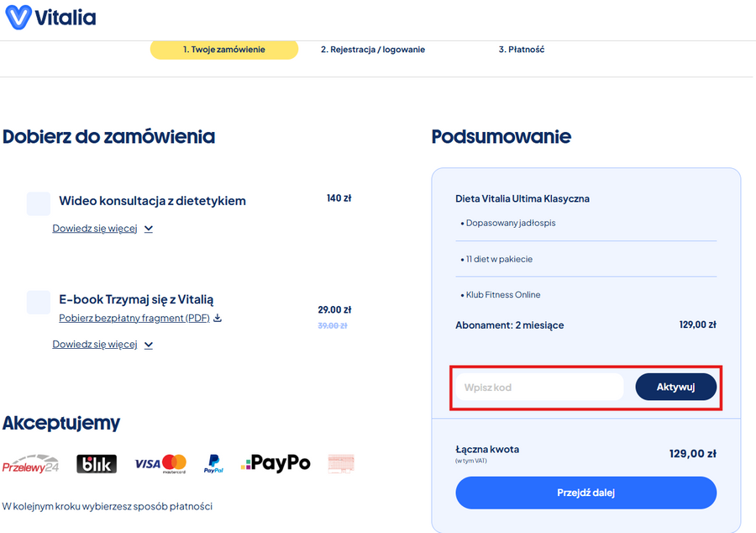Click the PDF download arrow icon
756x533 pixels.
218,319
